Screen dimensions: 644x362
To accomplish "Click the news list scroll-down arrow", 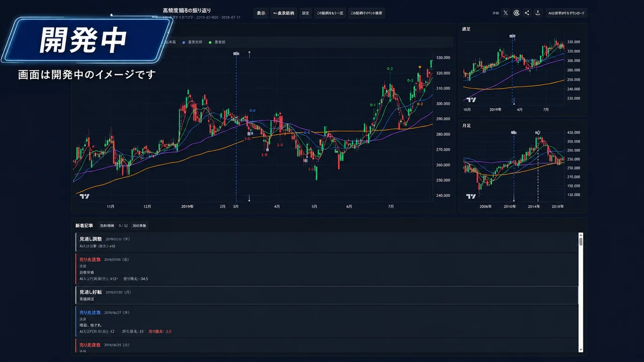I will 581,350.
